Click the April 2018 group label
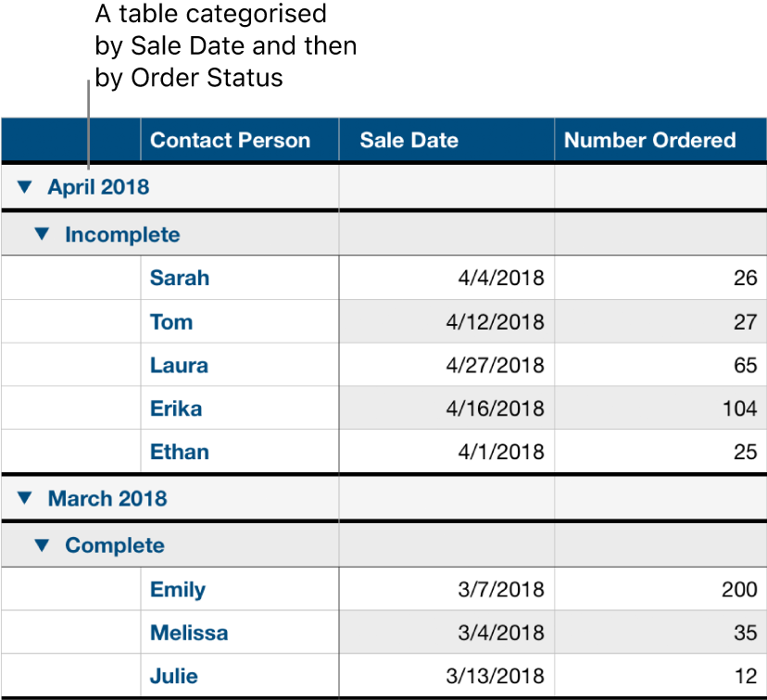The width and height of the screenshot is (767, 700). coord(98,186)
